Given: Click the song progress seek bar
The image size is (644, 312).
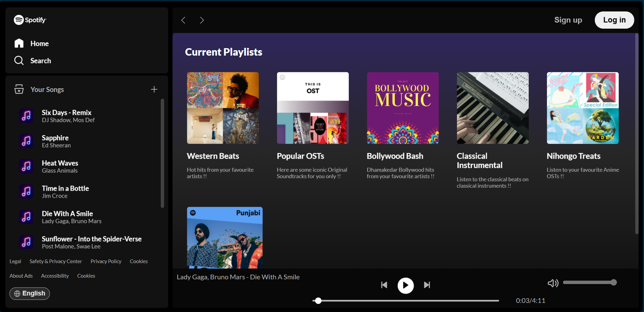Looking at the screenshot, I should point(406,301).
